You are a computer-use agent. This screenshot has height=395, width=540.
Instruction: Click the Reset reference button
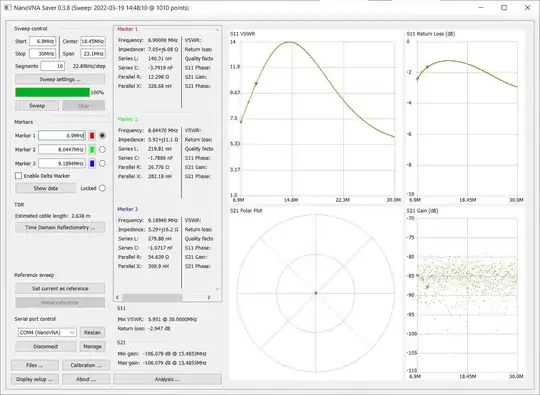click(x=60, y=302)
